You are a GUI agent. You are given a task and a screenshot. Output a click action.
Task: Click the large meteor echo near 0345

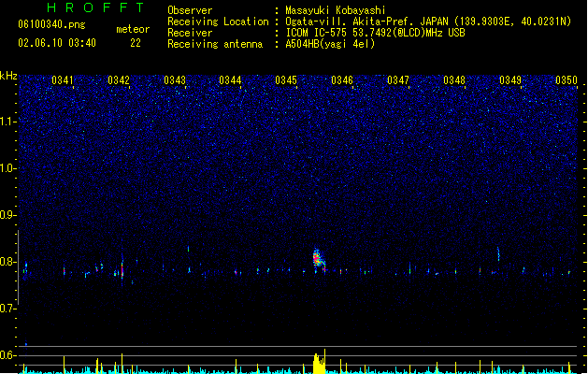pos(319,259)
